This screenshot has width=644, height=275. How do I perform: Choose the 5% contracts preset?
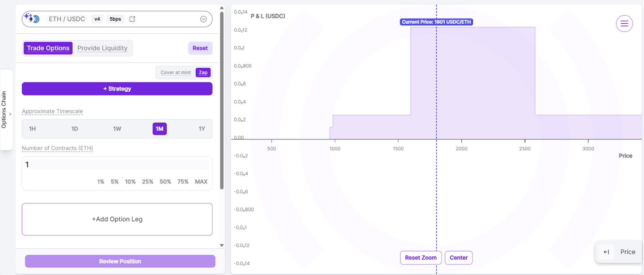115,182
